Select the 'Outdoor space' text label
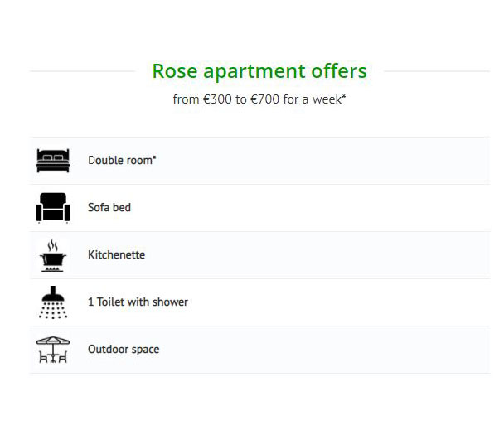This screenshot has width=504, height=435. pyautogui.click(x=124, y=349)
